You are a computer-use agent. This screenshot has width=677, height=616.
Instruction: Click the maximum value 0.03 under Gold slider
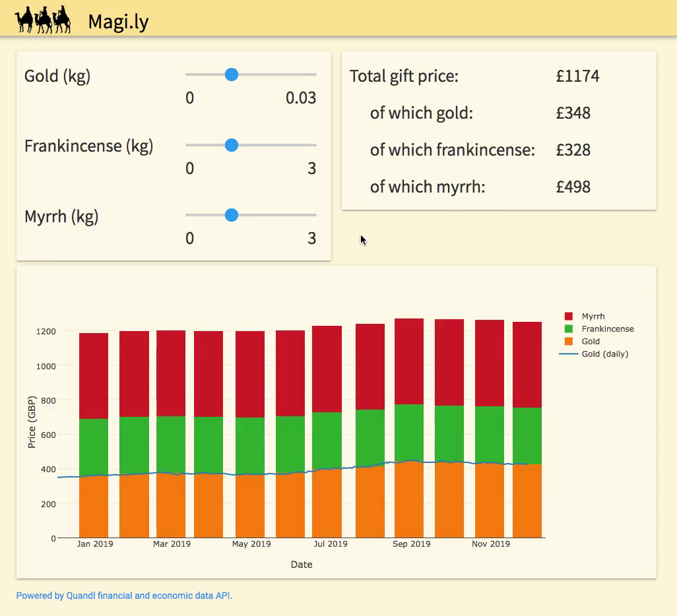pyautogui.click(x=301, y=98)
